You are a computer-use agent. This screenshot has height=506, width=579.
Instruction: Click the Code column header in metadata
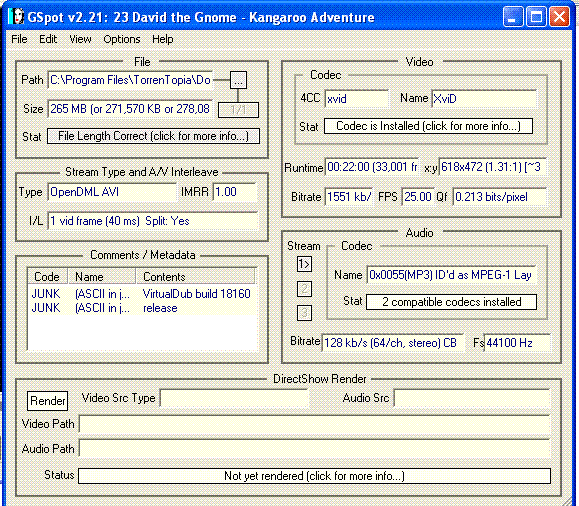tap(48, 276)
